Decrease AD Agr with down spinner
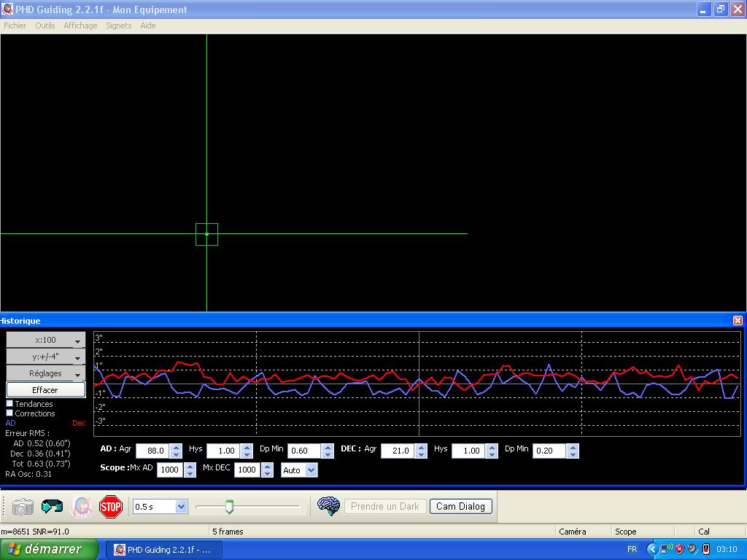Image resolution: width=747 pixels, height=560 pixels. [176, 454]
